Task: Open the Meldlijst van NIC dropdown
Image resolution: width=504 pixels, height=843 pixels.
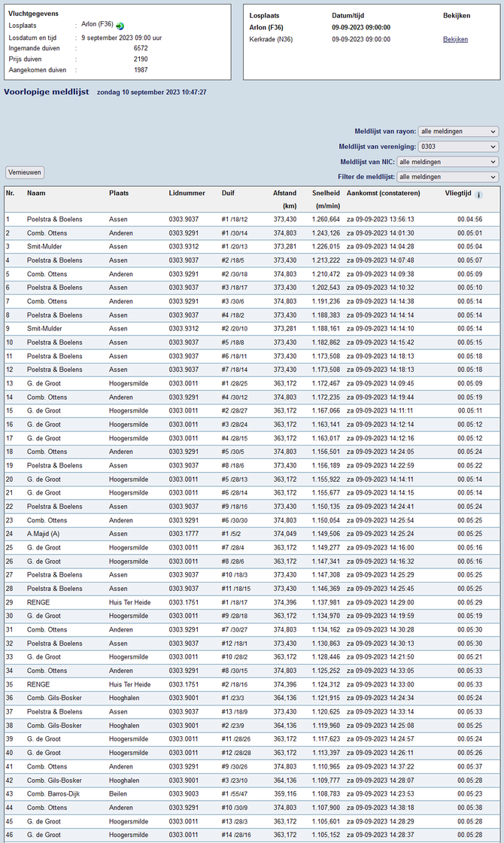Action: [x=448, y=162]
